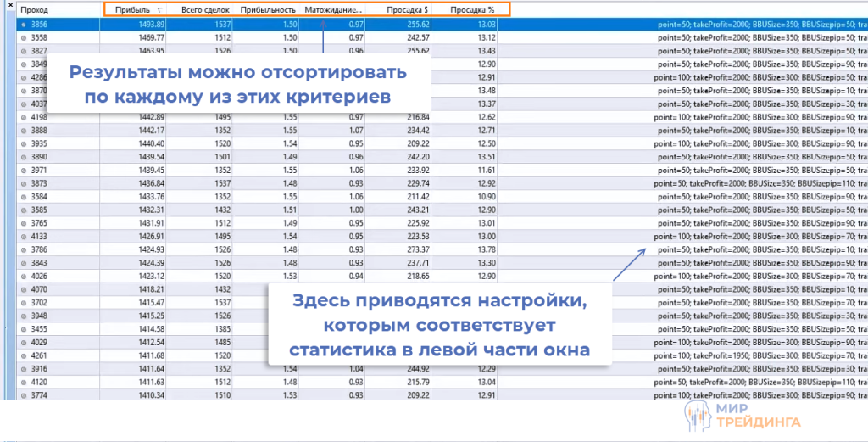
Task: Click the icon left of pass 3935
Action: coord(23,143)
